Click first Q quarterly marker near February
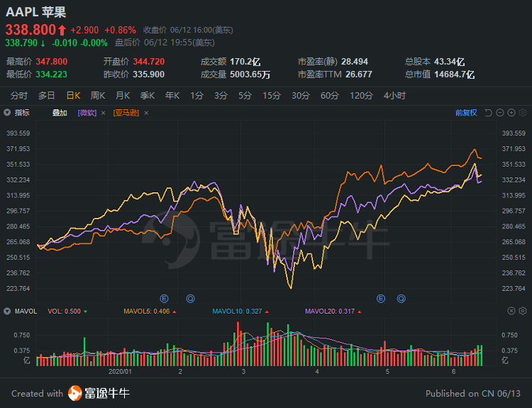The image size is (532, 408). [x=190, y=299]
